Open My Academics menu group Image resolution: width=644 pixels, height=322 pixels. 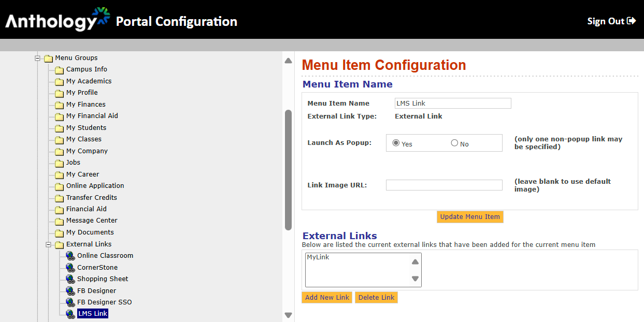click(89, 81)
